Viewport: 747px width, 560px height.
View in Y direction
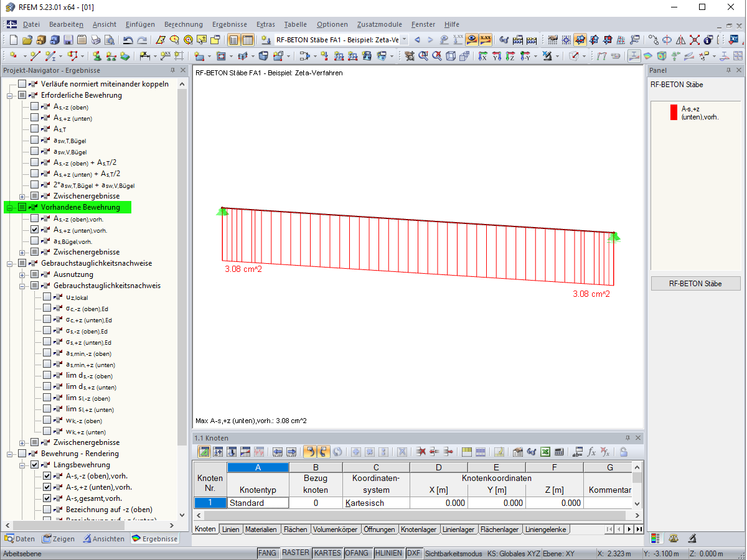pyautogui.click(x=497, y=56)
